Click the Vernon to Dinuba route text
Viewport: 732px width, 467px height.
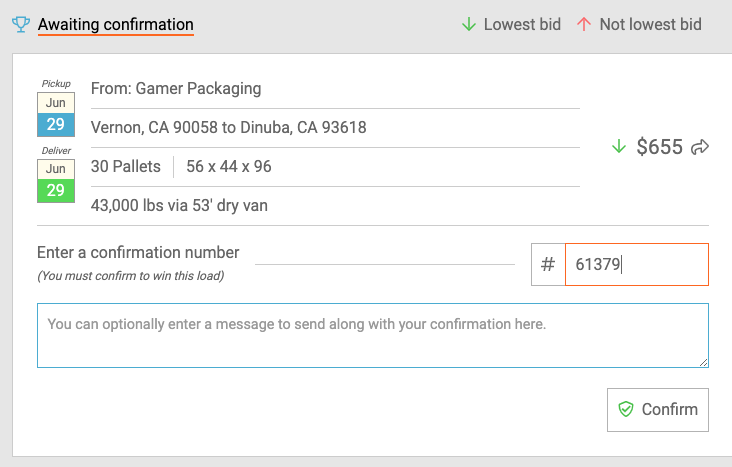point(228,127)
